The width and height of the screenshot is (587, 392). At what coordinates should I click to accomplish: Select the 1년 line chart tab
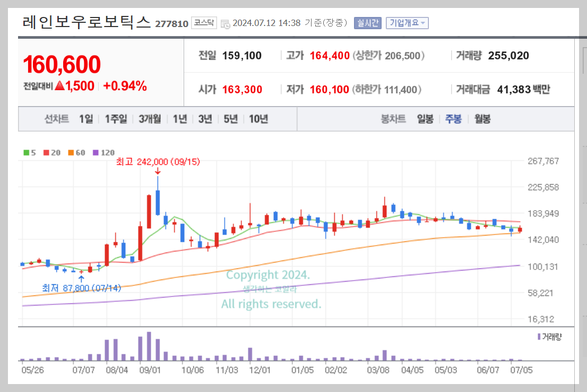(180, 119)
